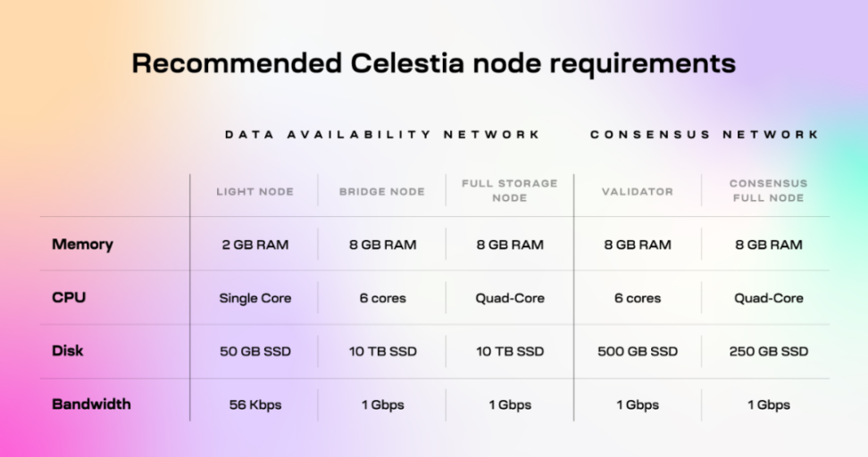Click the "Recommended Celestia node requirements" title
This screenshot has height=457, width=868.
434,63
